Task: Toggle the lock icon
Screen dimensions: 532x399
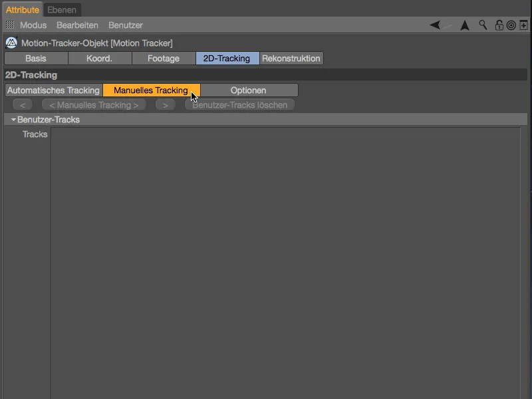Action: [x=499, y=25]
